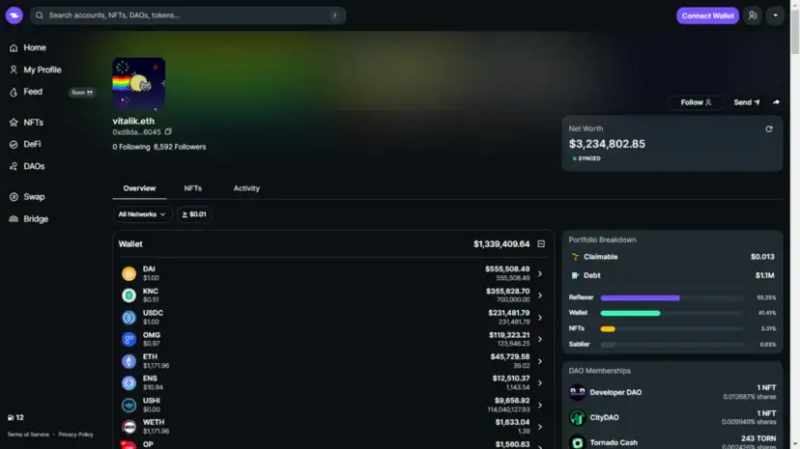Click the share arrow icon beside Send
Viewport: 800px width, 449px height.
(x=776, y=102)
